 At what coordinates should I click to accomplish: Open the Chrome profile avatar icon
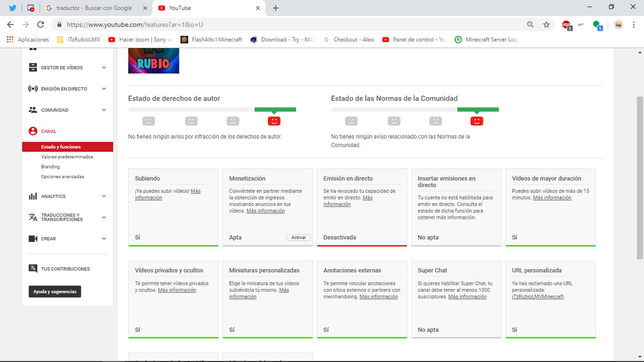(x=618, y=25)
